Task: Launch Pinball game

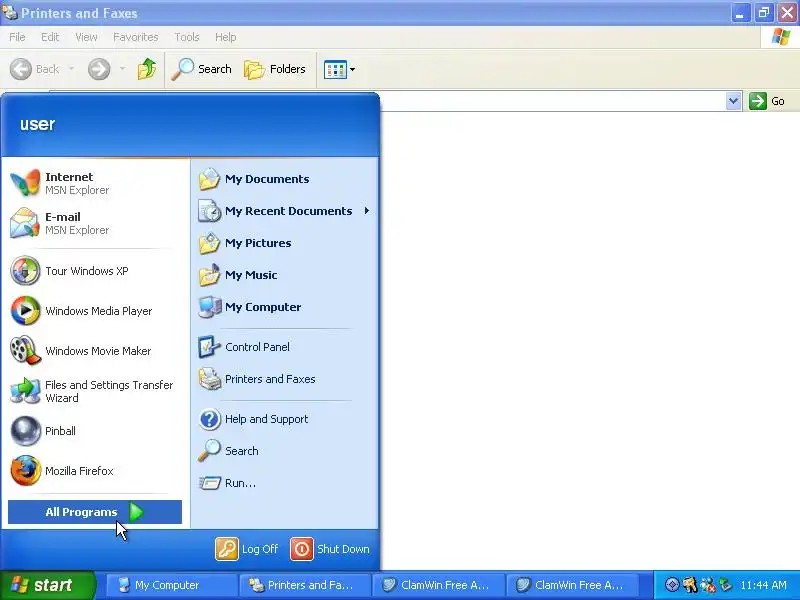Action: 94,431
